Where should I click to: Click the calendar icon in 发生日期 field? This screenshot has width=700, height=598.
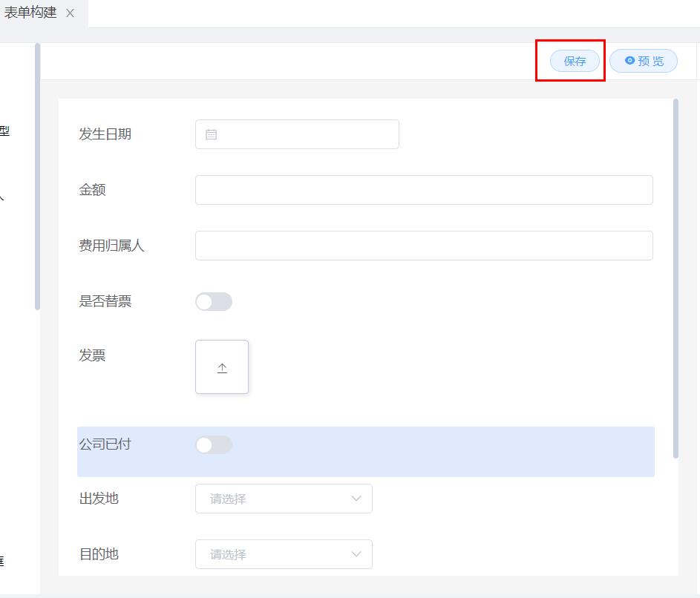pos(211,134)
